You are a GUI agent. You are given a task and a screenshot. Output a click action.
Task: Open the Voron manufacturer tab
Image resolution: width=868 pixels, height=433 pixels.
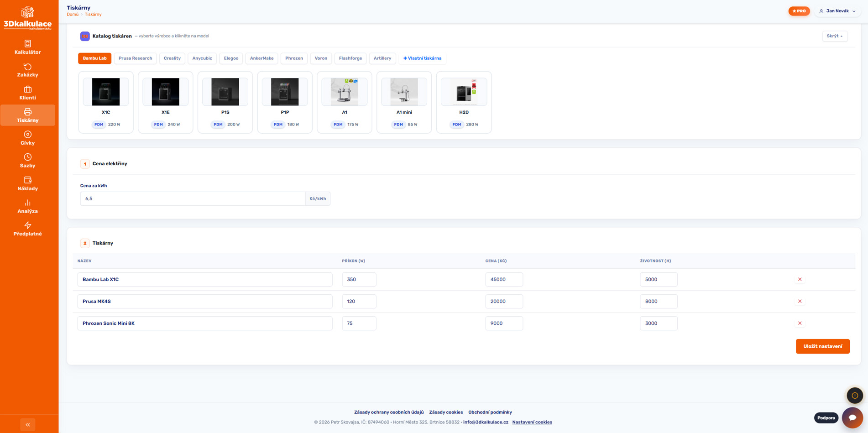321,58
